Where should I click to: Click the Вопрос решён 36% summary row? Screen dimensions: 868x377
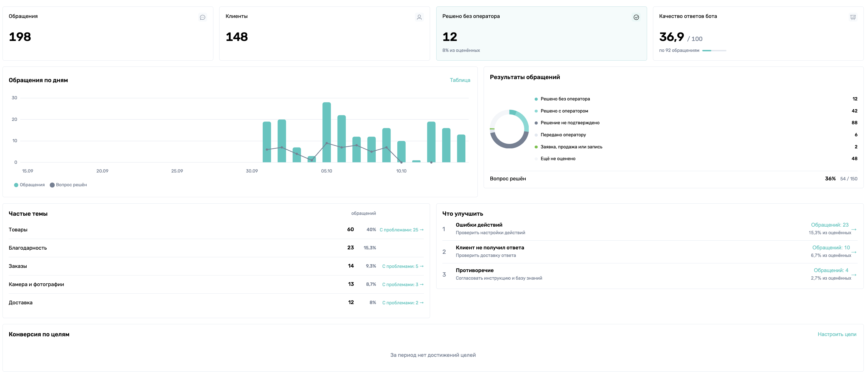674,179
